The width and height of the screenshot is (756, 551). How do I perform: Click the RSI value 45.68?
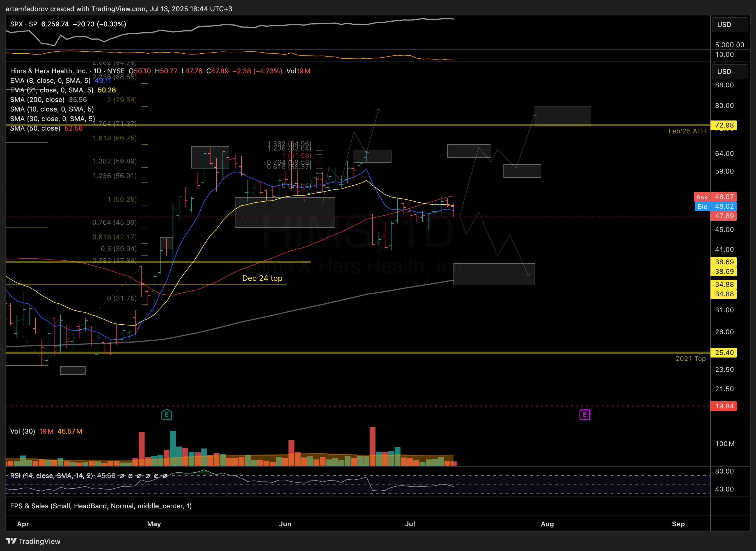click(x=106, y=476)
